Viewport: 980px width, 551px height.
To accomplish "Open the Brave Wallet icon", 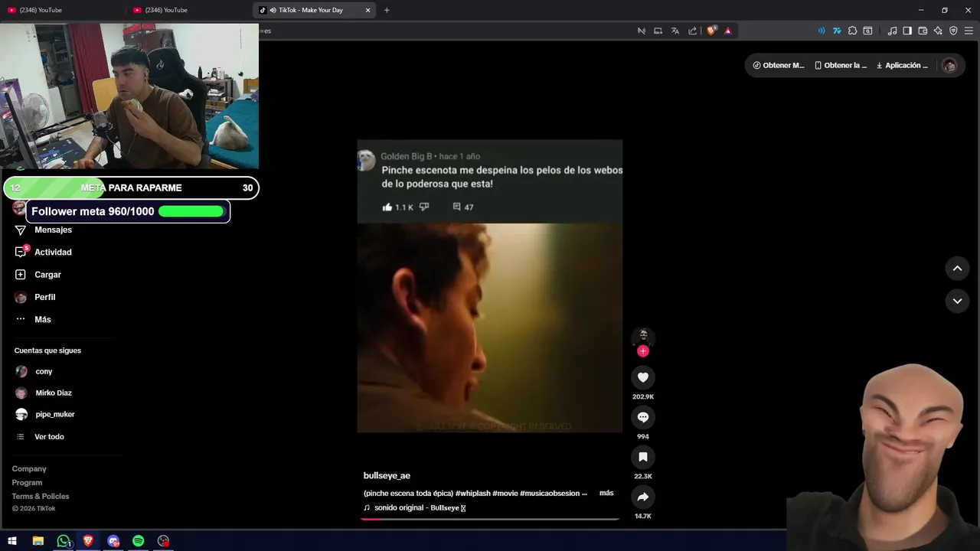I will click(923, 31).
